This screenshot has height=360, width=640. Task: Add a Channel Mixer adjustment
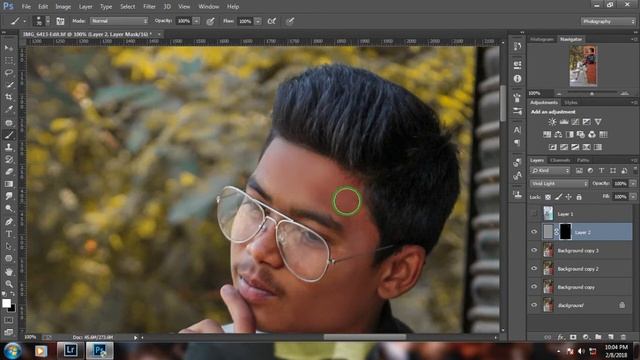click(x=592, y=134)
